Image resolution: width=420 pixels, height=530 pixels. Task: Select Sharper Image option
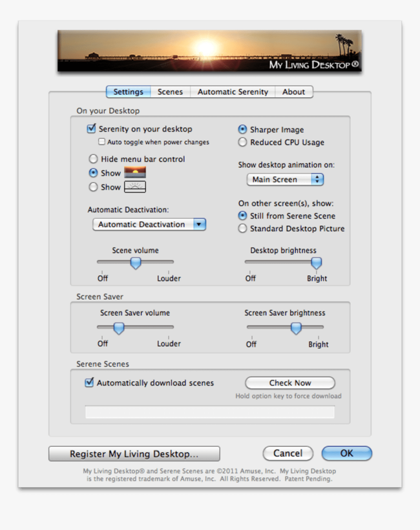242,129
